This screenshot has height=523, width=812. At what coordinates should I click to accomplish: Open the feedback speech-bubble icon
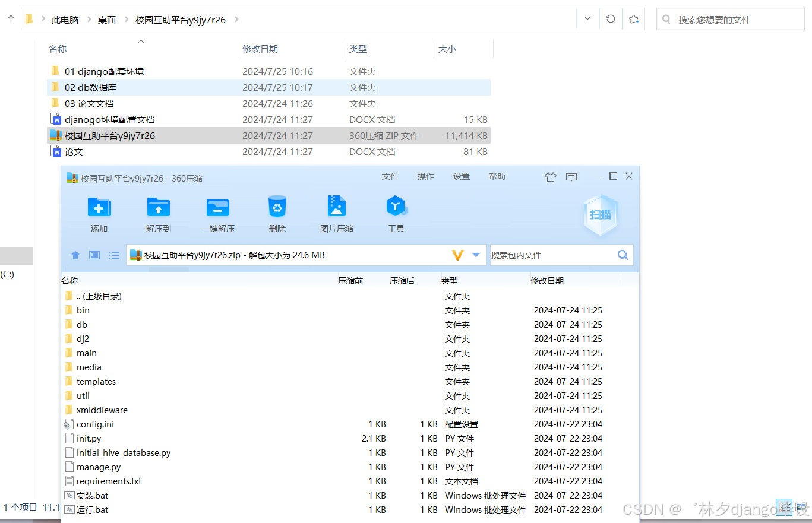point(571,176)
